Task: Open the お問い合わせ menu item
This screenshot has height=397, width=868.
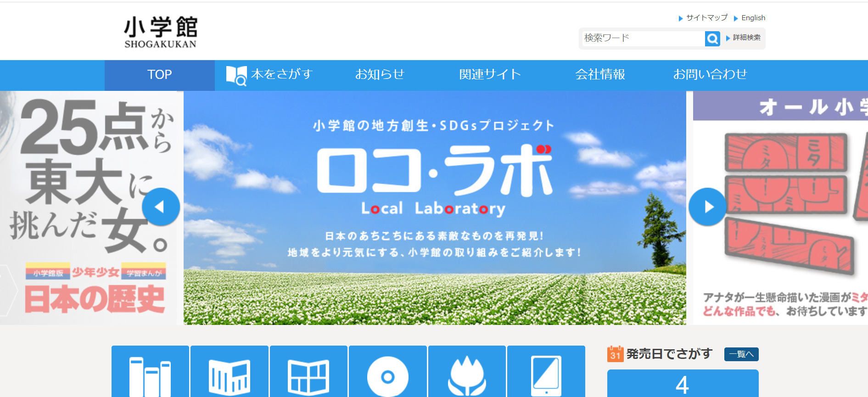Action: (710, 74)
